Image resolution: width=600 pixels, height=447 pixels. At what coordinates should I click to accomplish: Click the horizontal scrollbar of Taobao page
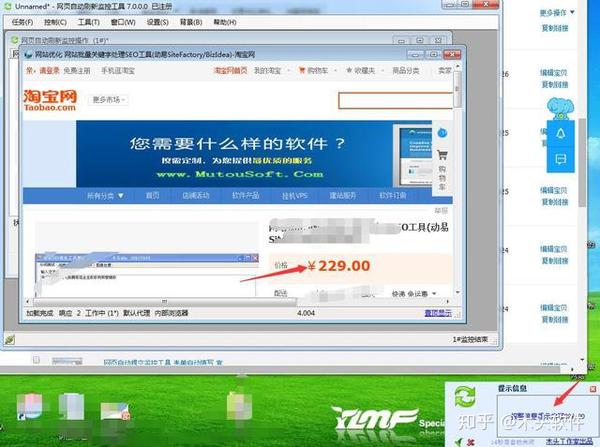(165, 302)
